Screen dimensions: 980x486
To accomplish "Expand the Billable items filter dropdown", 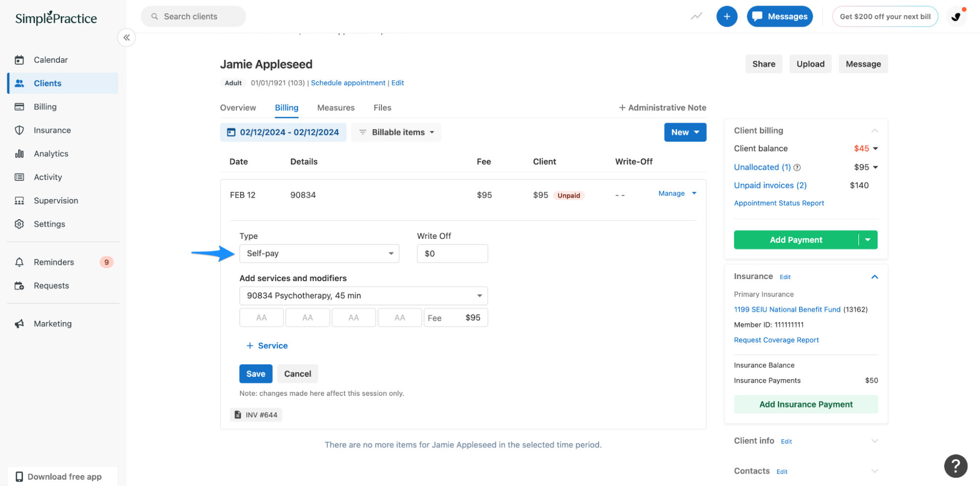I will pyautogui.click(x=396, y=132).
